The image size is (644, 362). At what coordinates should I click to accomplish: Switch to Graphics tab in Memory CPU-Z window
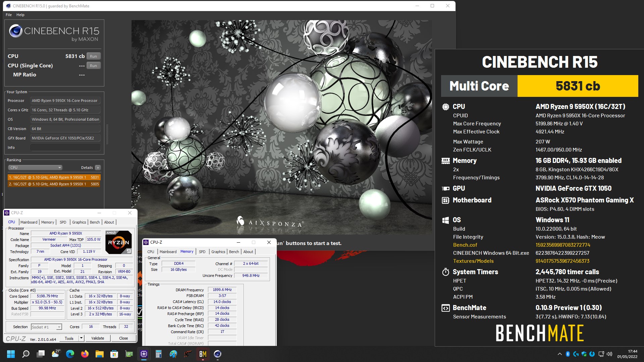(218, 252)
